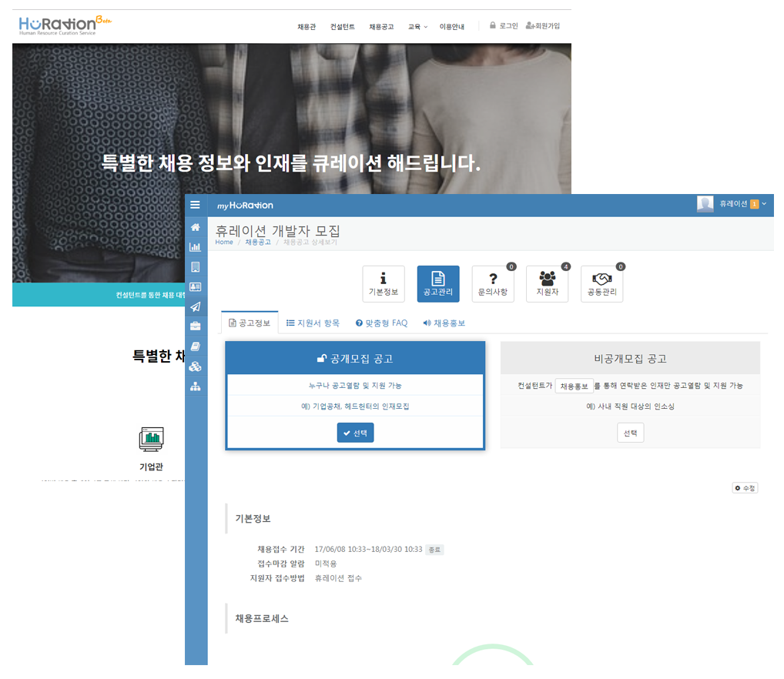784x679 pixels.
Task: Open the briefcase sidebar icon
Action: (196, 326)
